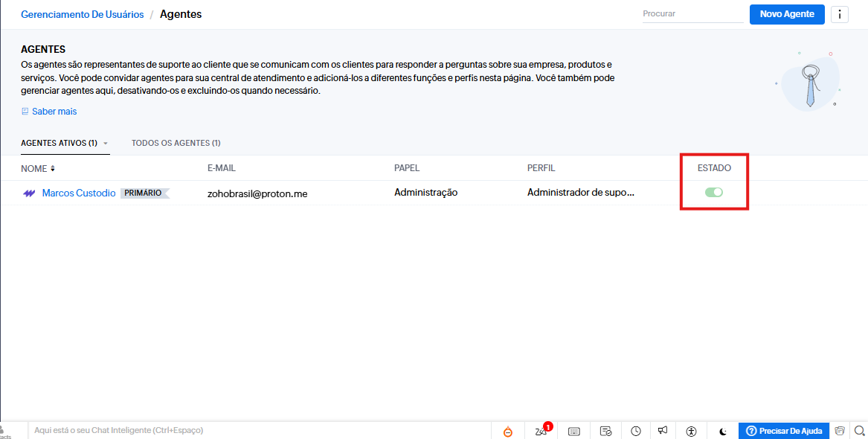The image size is (868, 439).
Task: Expand the Agentes Ativos dropdown arrow
Action: (106, 144)
